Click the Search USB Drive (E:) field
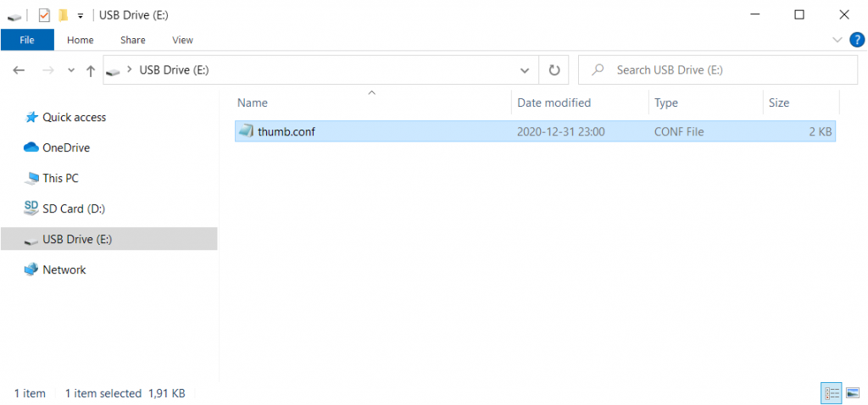 717,70
